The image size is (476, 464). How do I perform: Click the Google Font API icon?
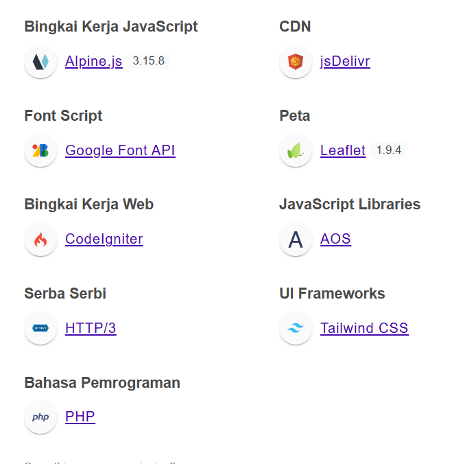[40, 150]
